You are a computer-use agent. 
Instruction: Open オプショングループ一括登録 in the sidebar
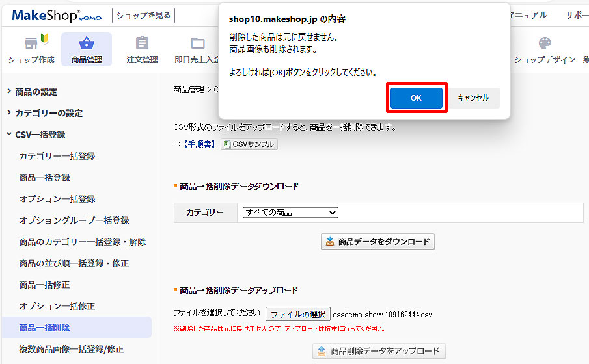(x=74, y=220)
